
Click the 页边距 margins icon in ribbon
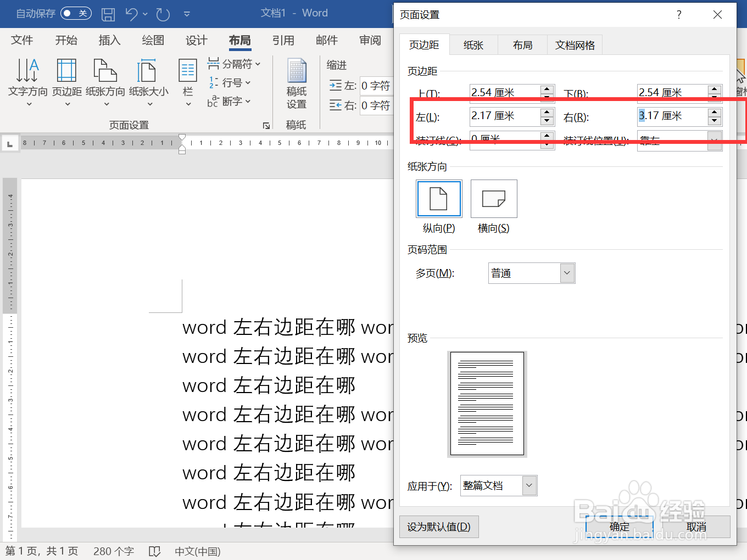click(66, 71)
